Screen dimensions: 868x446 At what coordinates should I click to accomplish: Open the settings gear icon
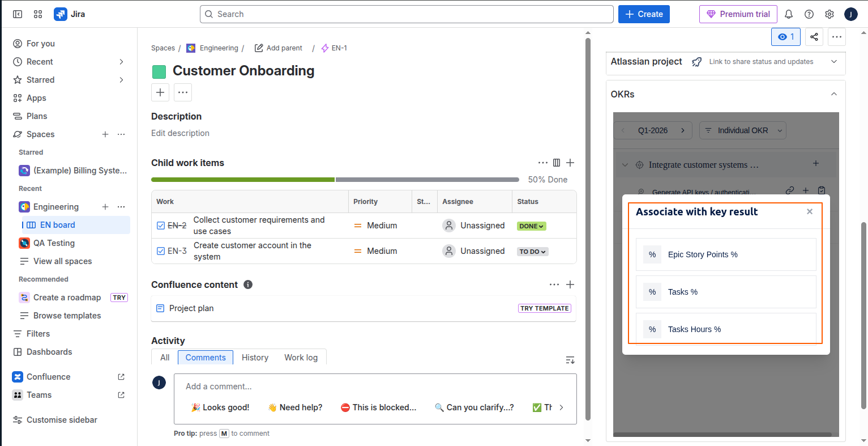829,14
